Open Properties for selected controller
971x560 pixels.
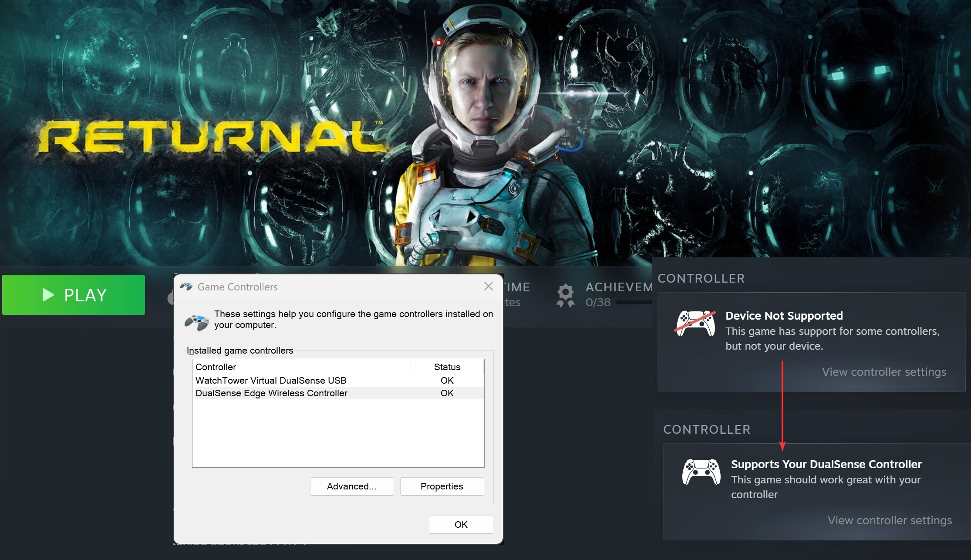[442, 486]
